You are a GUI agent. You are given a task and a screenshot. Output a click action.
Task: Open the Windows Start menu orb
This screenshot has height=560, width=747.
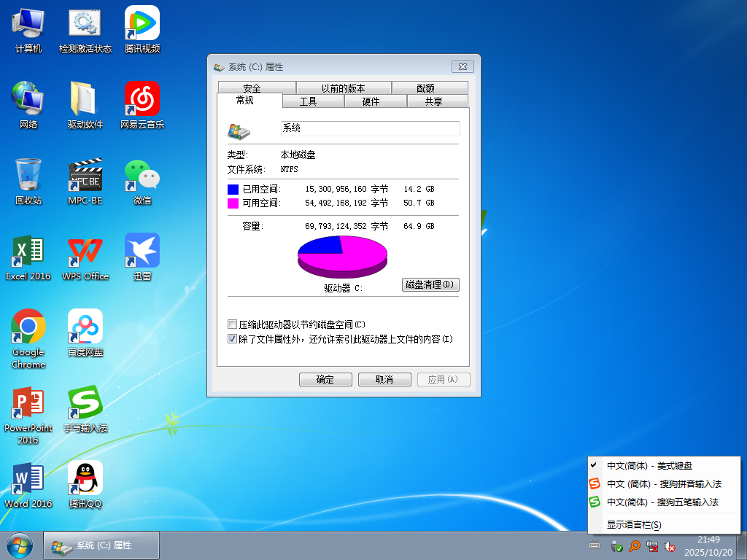pyautogui.click(x=20, y=545)
